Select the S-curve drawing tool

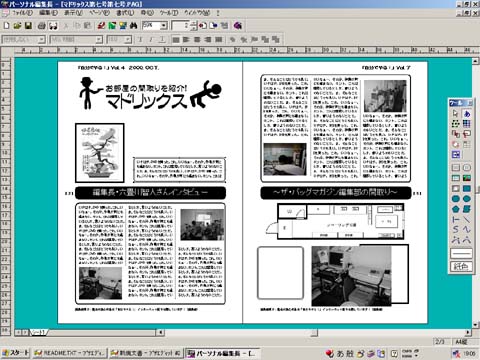coord(456,230)
